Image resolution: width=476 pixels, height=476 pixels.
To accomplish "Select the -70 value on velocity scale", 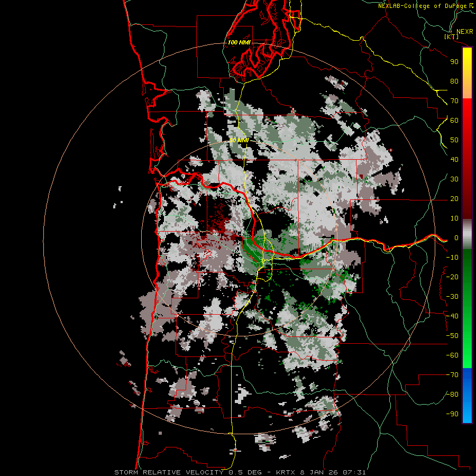I will pyautogui.click(x=452, y=375).
